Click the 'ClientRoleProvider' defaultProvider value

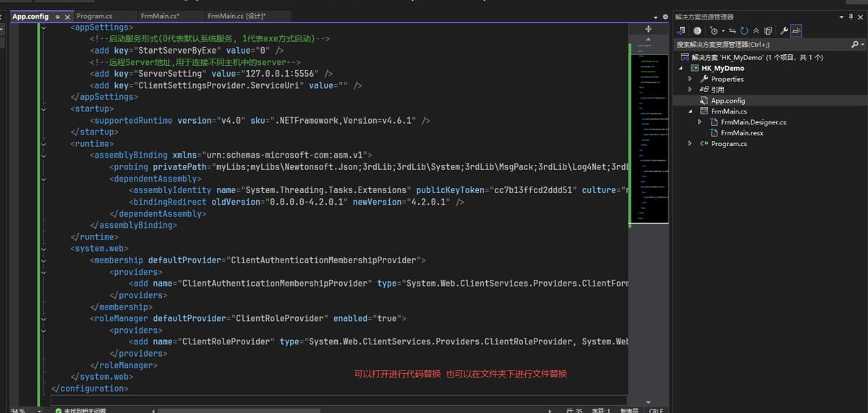pos(279,318)
